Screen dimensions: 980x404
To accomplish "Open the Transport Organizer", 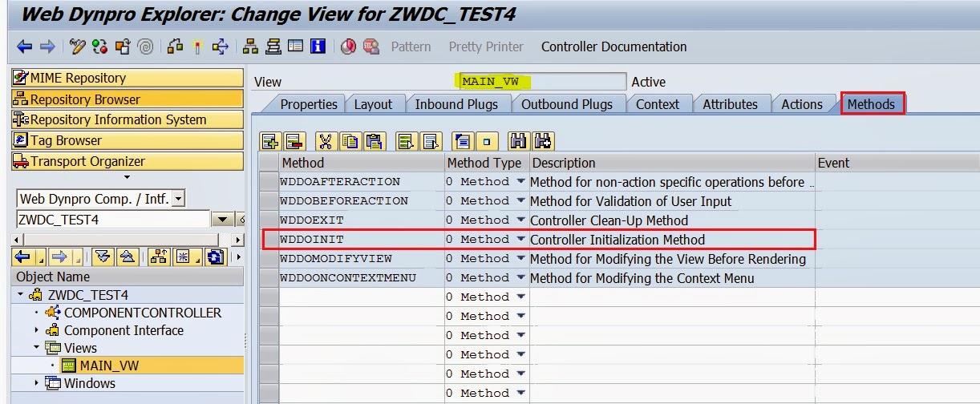I will (x=128, y=161).
